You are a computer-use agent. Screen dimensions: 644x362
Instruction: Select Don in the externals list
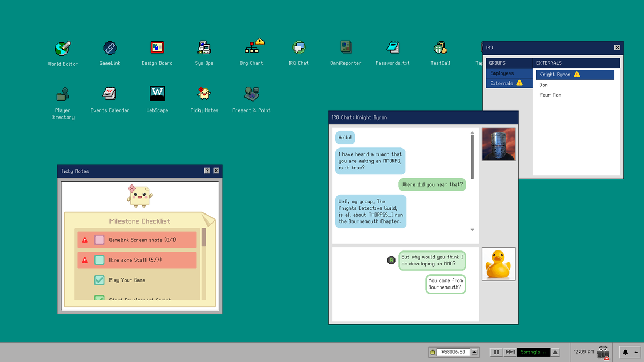575,85
